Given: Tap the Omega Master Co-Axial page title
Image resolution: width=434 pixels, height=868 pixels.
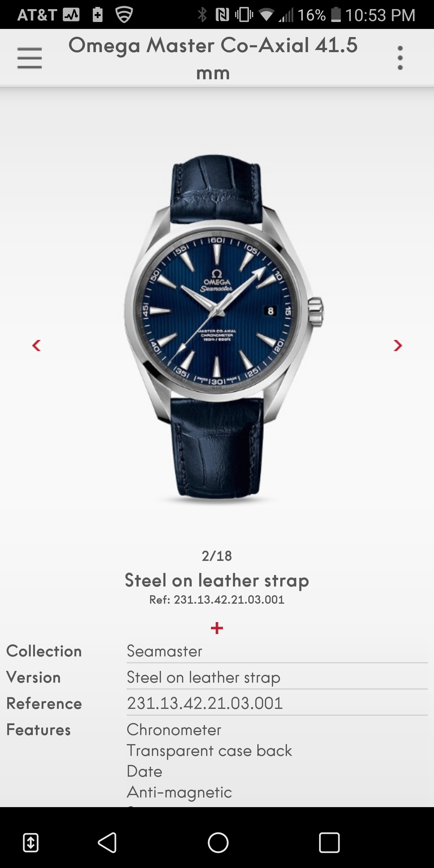Looking at the screenshot, I should (x=213, y=59).
